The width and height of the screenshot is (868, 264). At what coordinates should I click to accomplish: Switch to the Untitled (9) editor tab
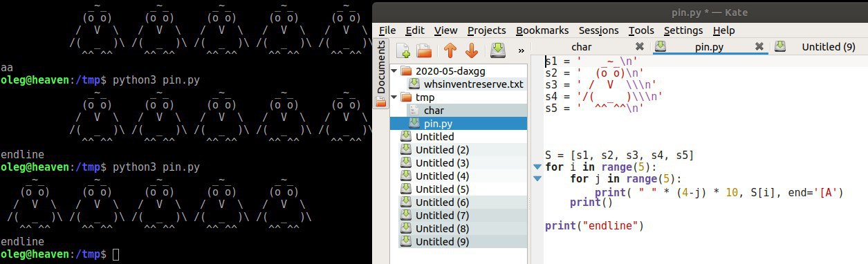pyautogui.click(x=829, y=47)
